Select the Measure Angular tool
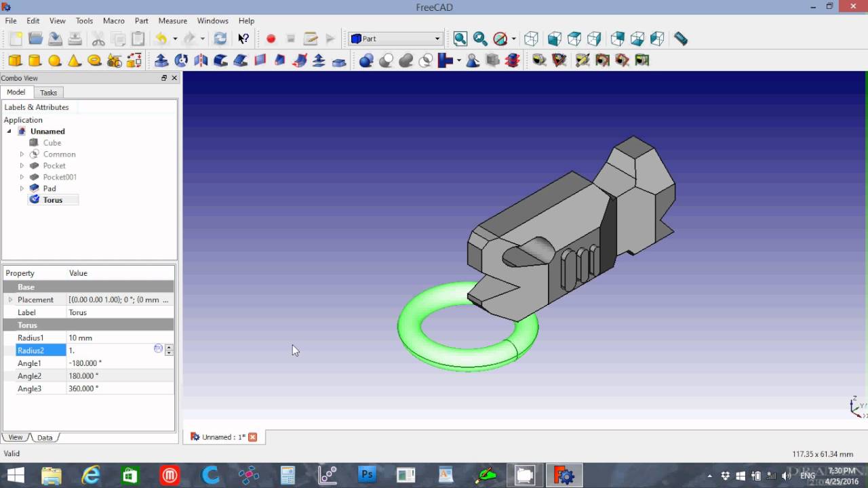The image size is (868, 488). (559, 60)
